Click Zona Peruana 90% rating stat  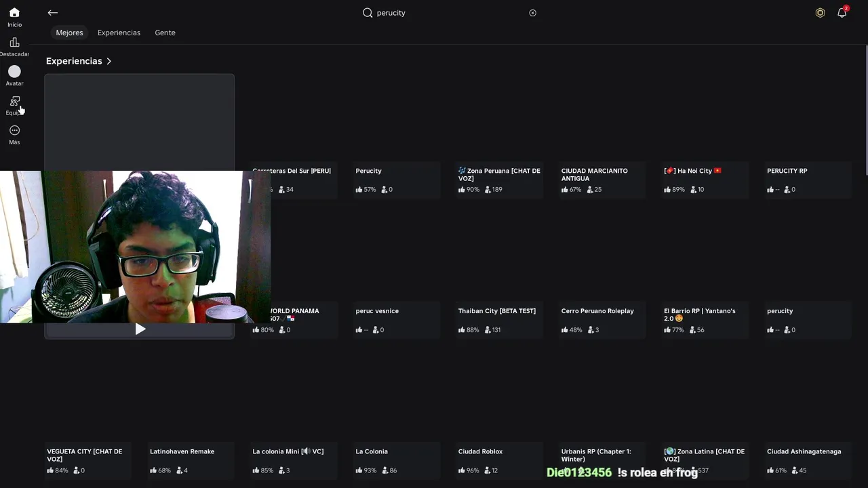click(x=469, y=190)
